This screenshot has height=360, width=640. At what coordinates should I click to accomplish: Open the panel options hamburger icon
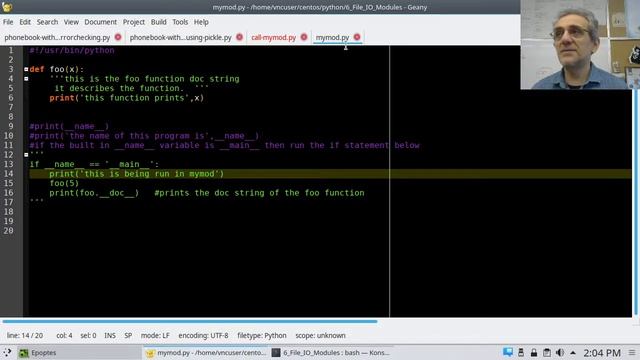pyautogui.click(x=632, y=353)
